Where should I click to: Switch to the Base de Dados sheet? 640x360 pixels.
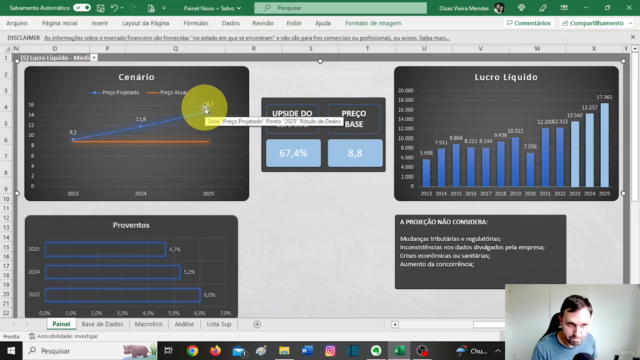pyautogui.click(x=102, y=324)
